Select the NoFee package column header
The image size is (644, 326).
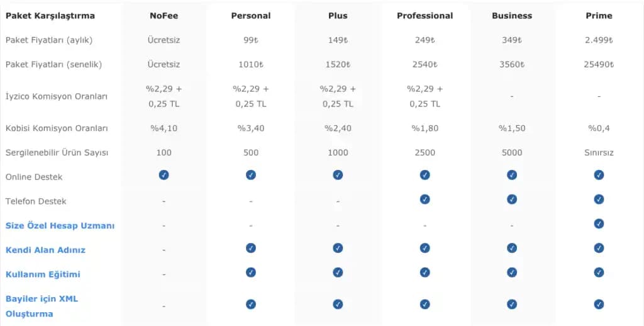[164, 16]
